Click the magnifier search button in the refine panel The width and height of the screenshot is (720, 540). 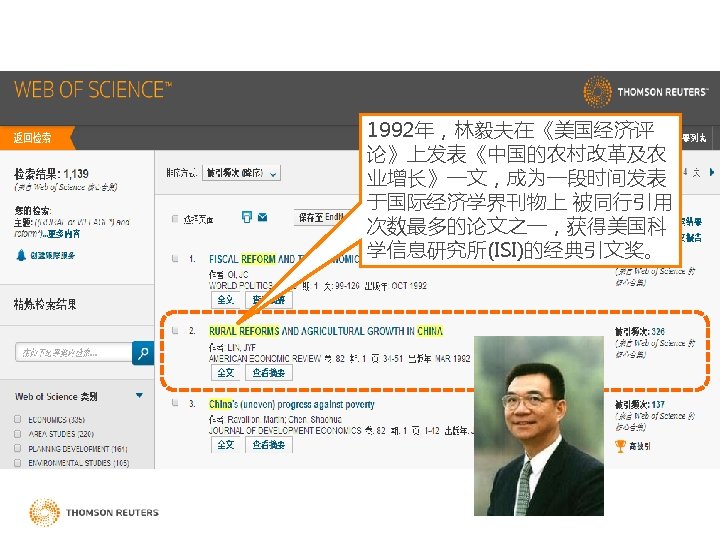pyautogui.click(x=143, y=353)
